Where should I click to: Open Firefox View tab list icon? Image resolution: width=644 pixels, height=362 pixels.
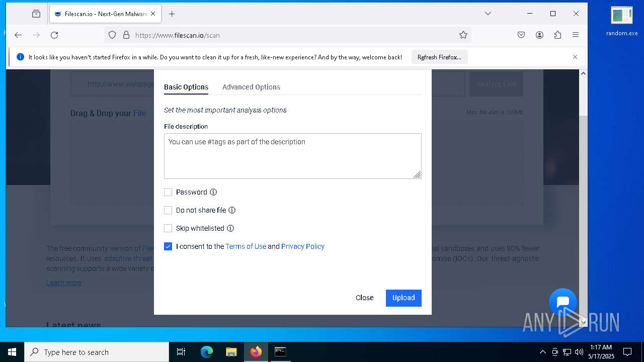[x=36, y=14]
